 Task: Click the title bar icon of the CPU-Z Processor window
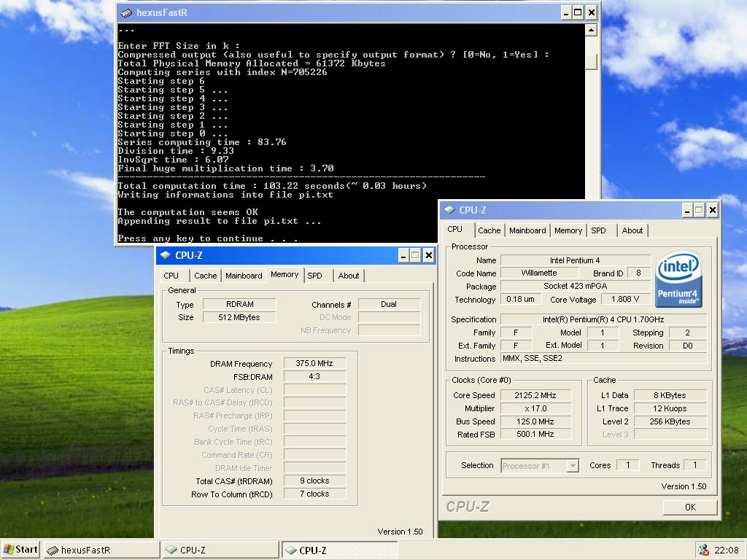[449, 210]
